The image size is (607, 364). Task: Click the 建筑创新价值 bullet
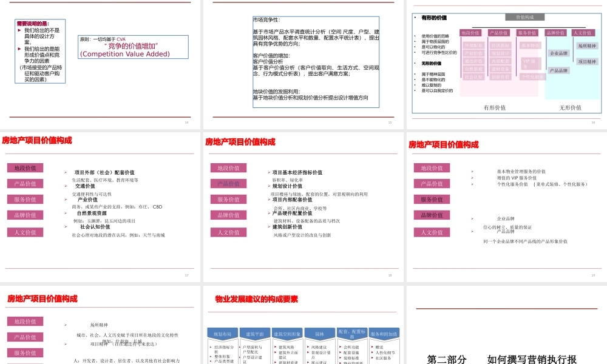(287, 227)
